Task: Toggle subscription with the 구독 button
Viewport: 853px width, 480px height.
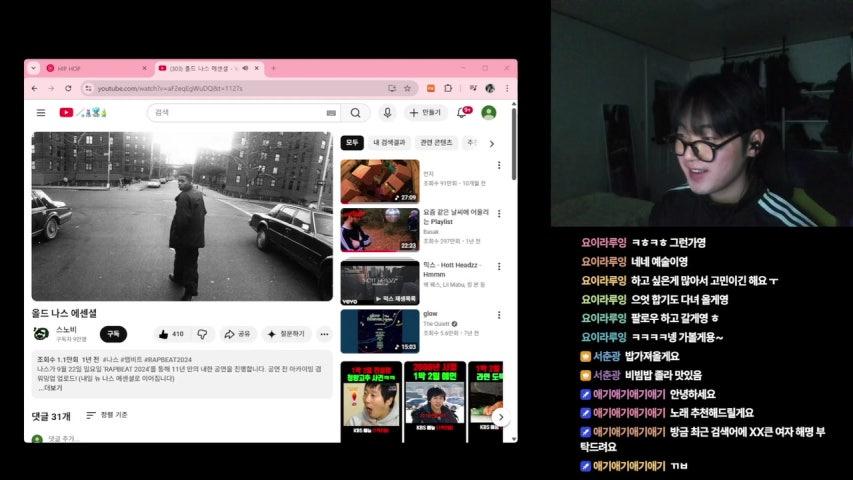Action: point(113,334)
